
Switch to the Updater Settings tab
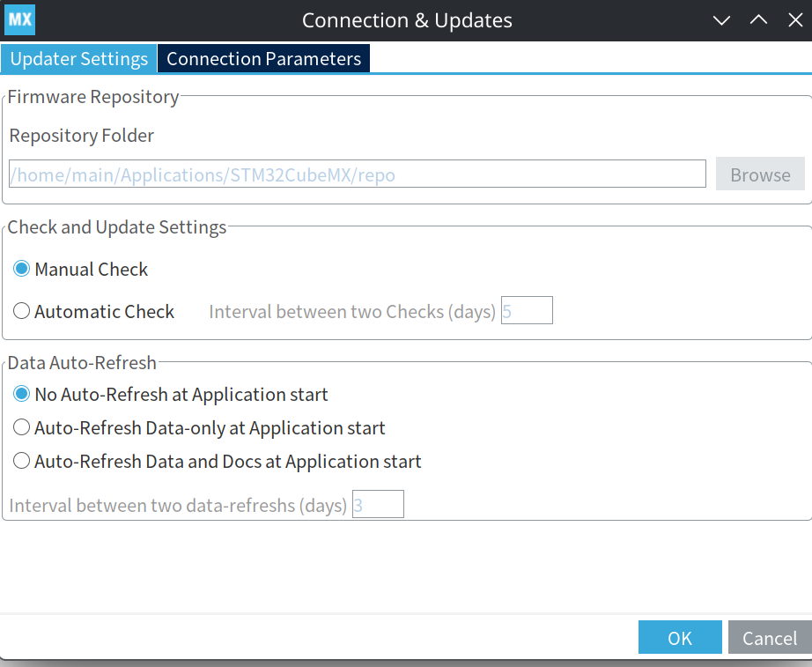tap(78, 59)
